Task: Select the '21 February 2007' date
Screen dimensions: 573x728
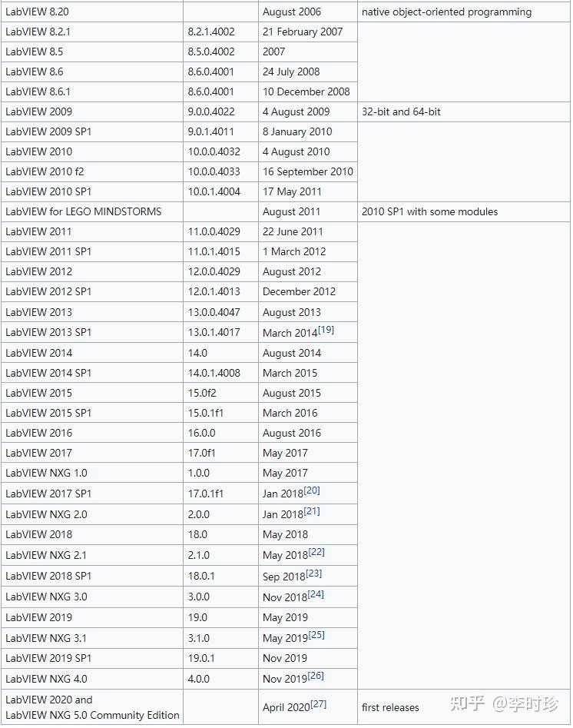Action: (303, 32)
